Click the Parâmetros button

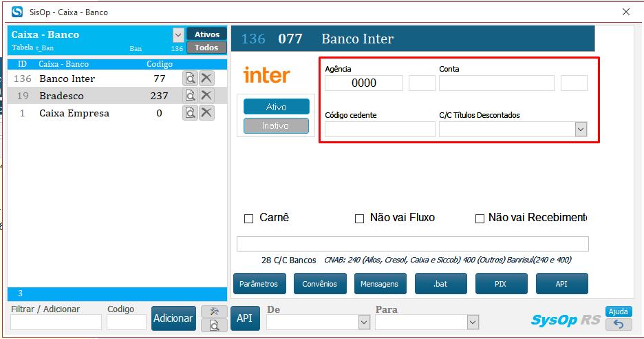click(x=259, y=284)
